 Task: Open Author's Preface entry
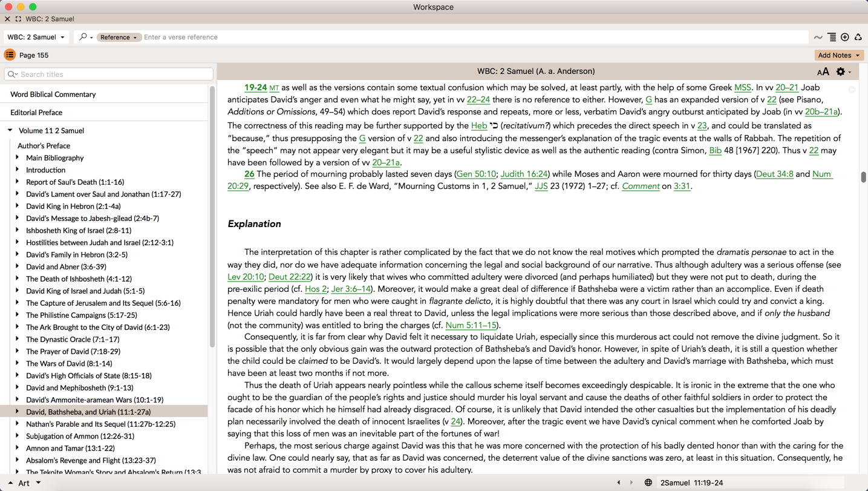pos(44,146)
